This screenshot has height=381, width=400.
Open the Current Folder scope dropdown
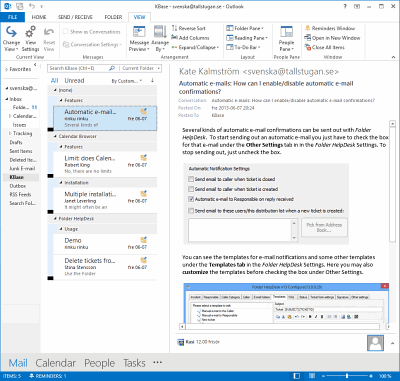pos(140,68)
